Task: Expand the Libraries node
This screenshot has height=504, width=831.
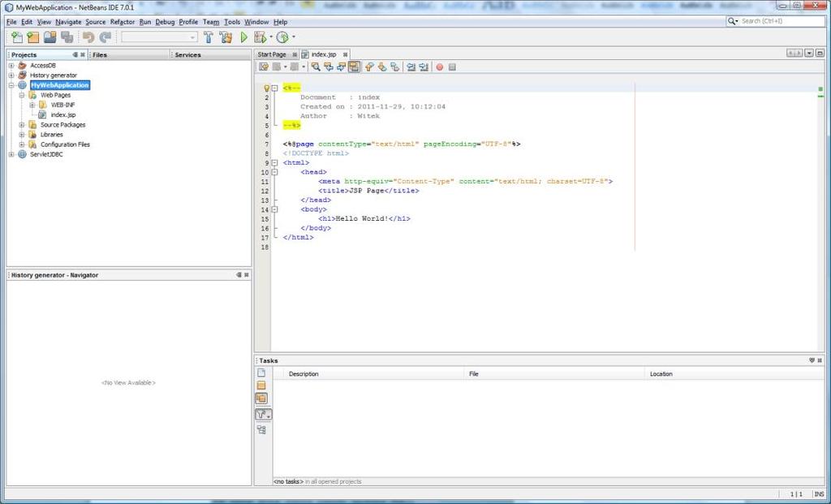Action: coord(22,135)
